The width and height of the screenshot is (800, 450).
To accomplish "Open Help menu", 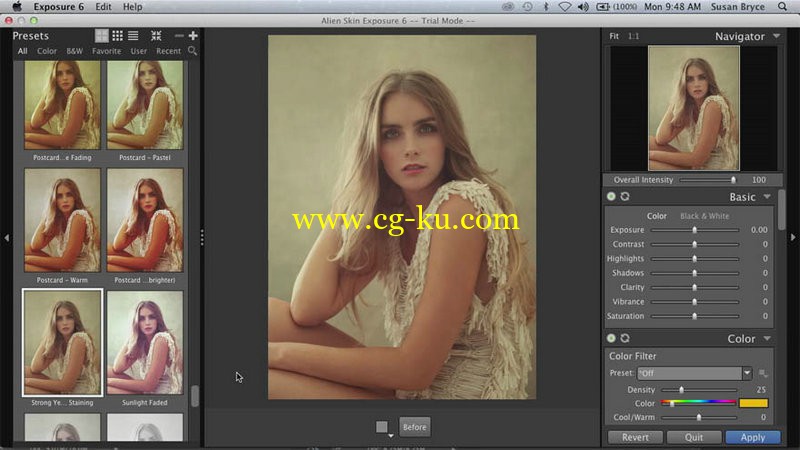I will coord(133,7).
